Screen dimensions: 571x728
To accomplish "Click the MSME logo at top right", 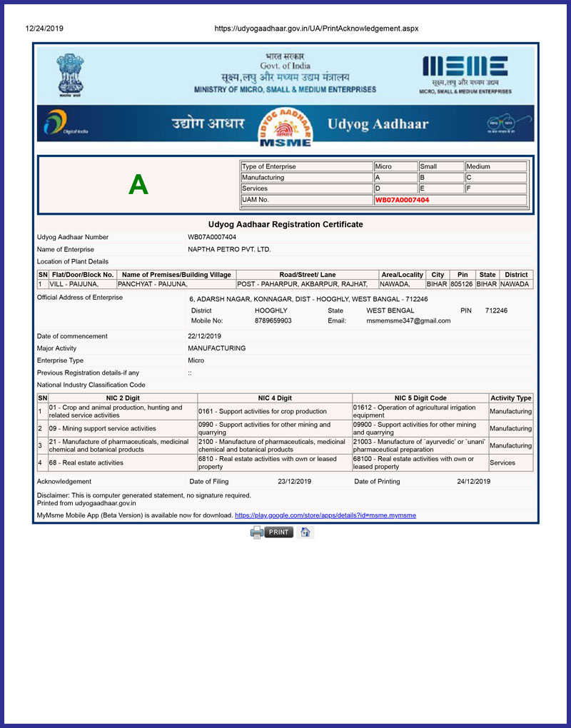I will pos(465,73).
